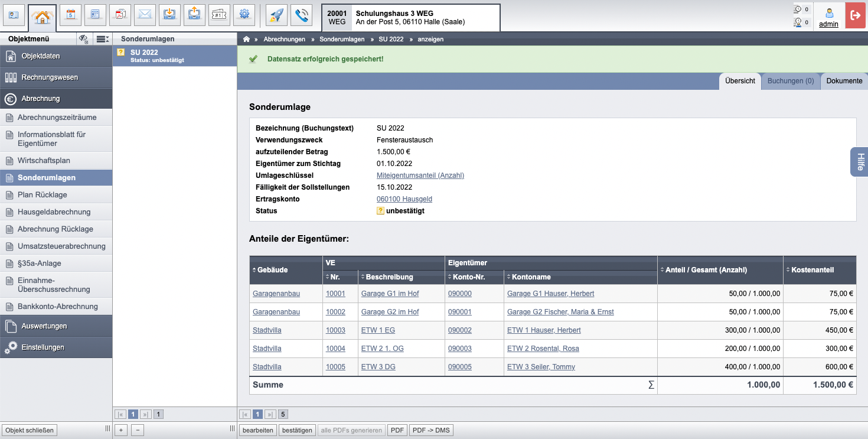Click the outbox upload tray icon
The image size is (868, 439).
(195, 15)
